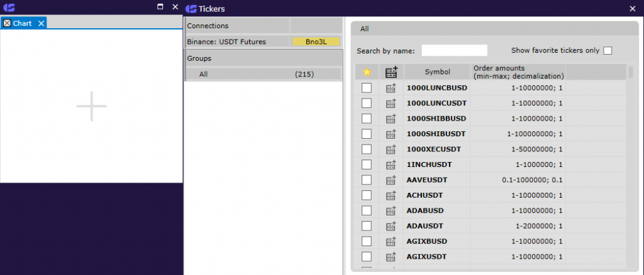Enable Show favorite tickers only
644x275 pixels.
pos(608,51)
